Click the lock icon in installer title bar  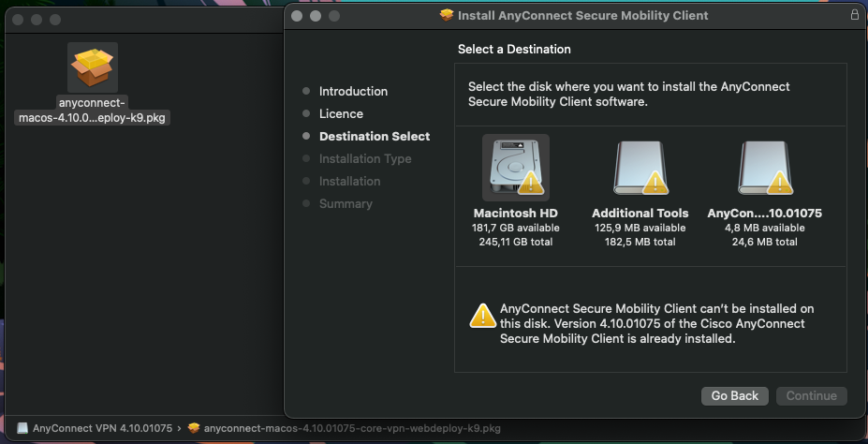(855, 15)
